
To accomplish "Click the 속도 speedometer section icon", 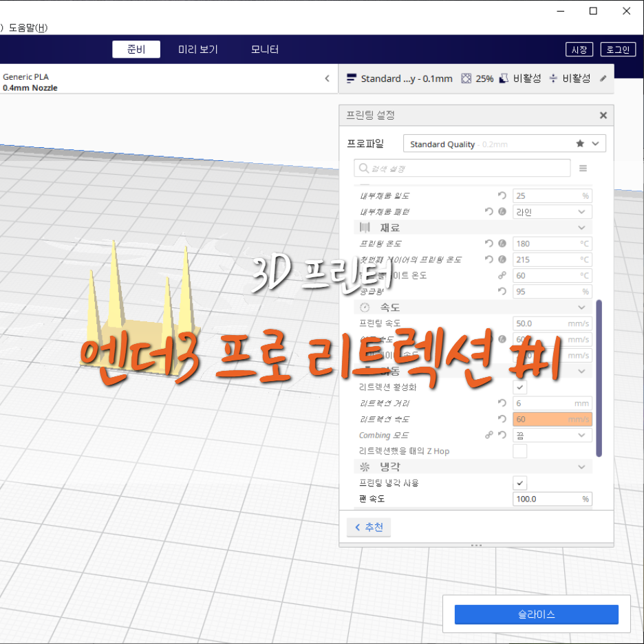I will [365, 308].
